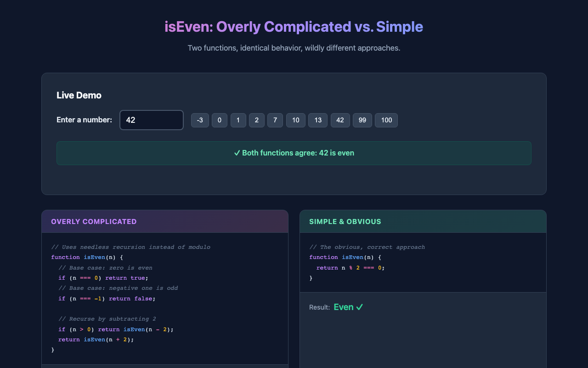Pick the 1 preset number button
Screen dimensions: 588x368
238,120
